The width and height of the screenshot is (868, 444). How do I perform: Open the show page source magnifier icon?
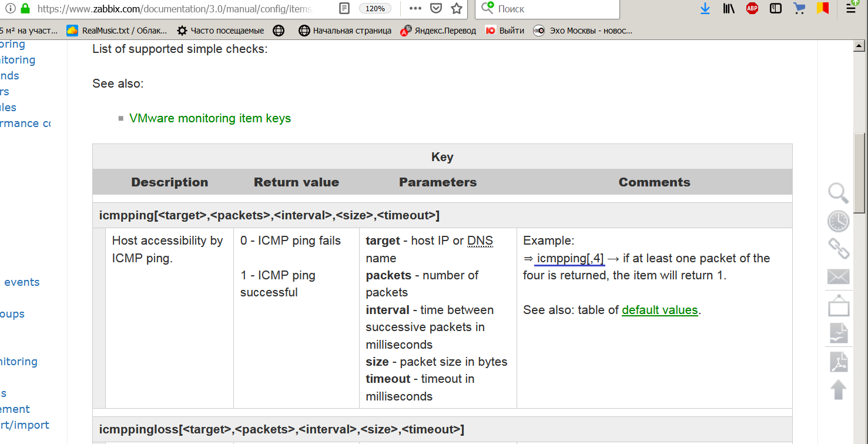(838, 193)
